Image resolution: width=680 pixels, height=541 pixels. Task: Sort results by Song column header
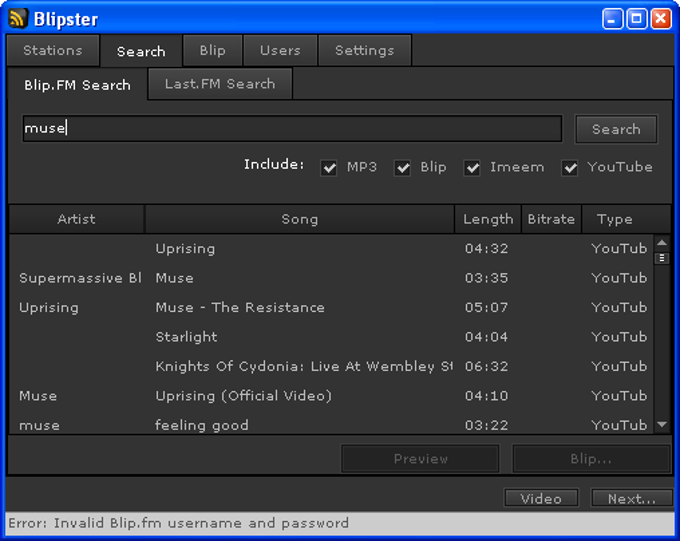coord(300,219)
